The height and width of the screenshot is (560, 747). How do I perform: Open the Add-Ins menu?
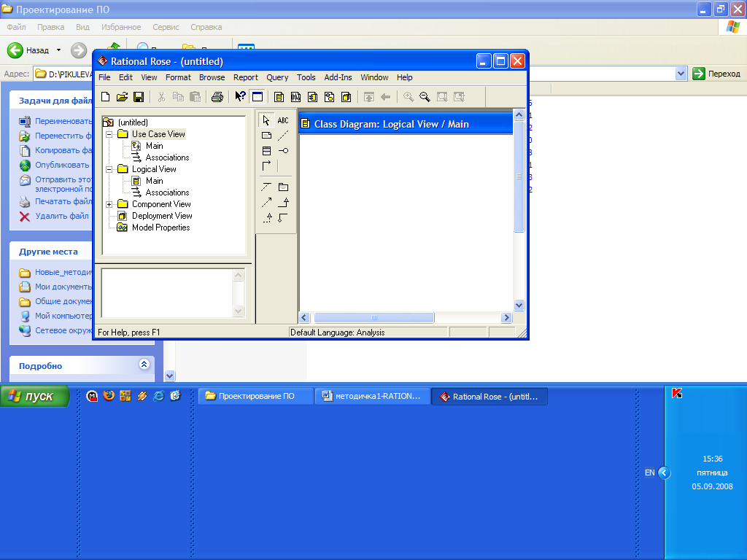click(x=338, y=77)
